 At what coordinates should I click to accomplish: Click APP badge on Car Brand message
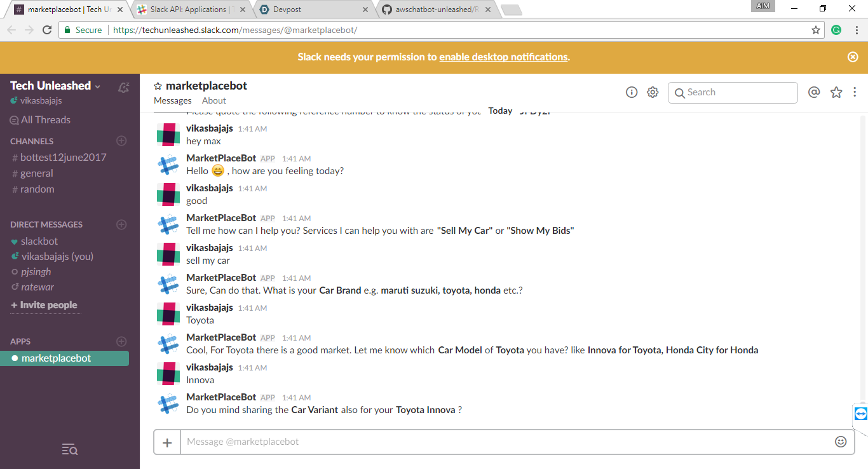tap(268, 278)
